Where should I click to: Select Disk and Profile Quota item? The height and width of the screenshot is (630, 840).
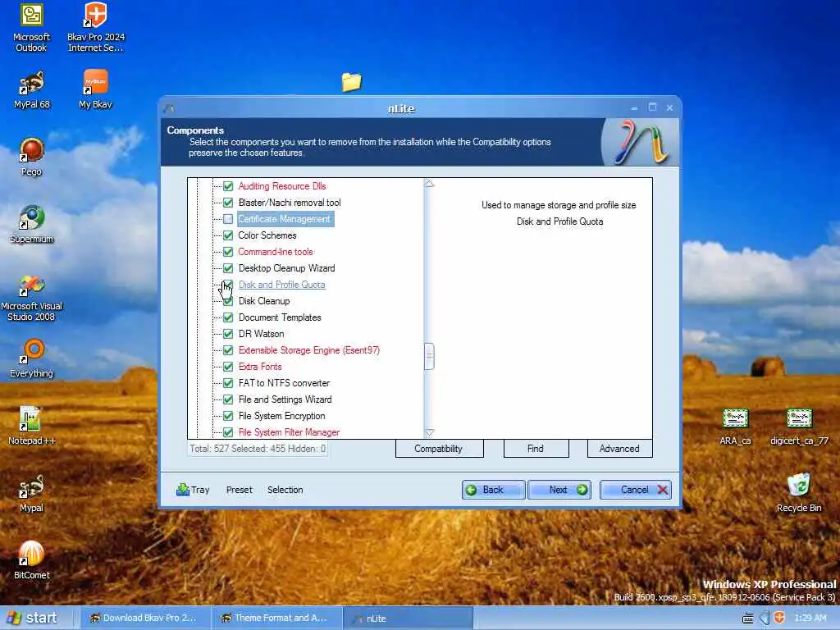[x=282, y=285]
